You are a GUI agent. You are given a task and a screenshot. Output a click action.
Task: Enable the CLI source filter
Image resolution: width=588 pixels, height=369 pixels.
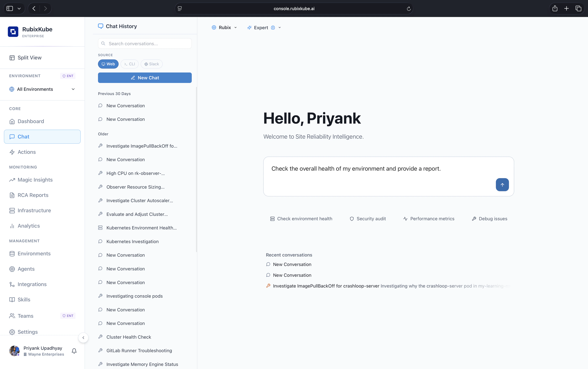tap(129, 64)
